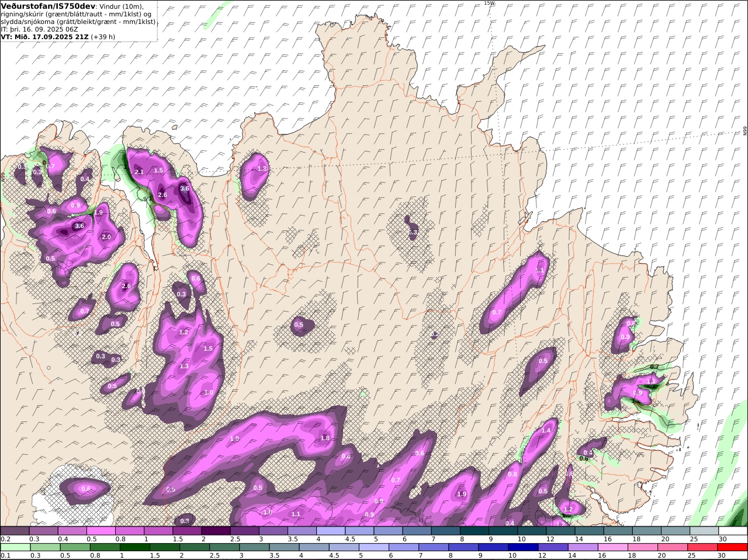Pick the 0.5 green swatch in the lower legend
Screen dimensions: 748x560
point(75,547)
